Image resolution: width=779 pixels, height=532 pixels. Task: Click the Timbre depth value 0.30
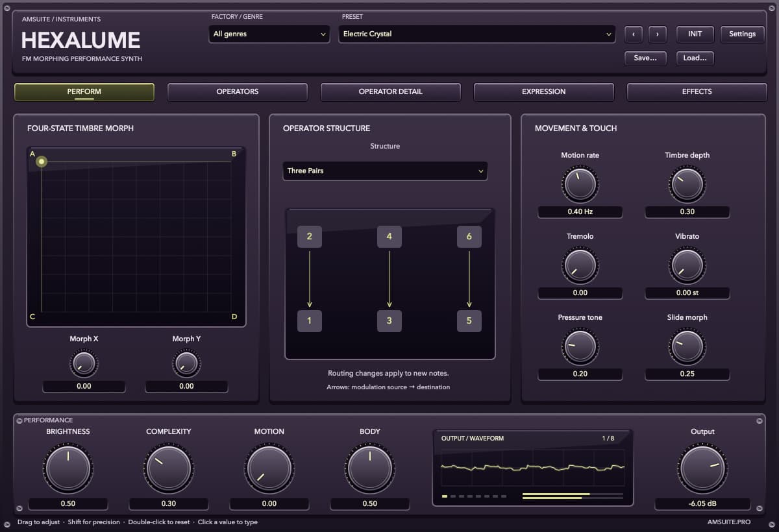click(x=687, y=212)
